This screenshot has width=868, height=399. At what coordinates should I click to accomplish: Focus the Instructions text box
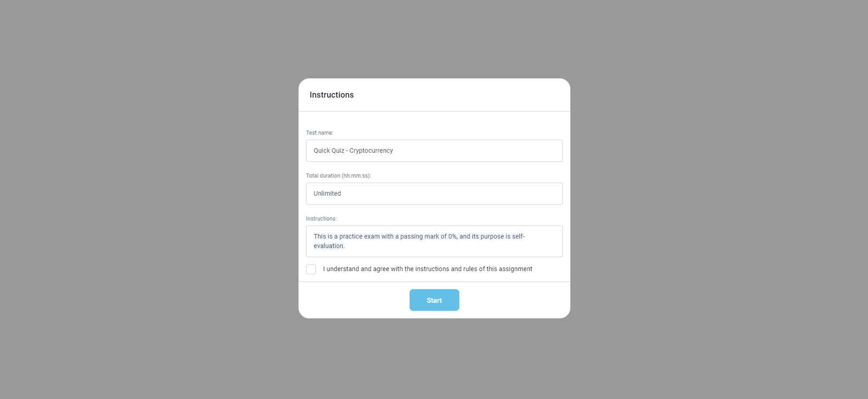(x=434, y=241)
